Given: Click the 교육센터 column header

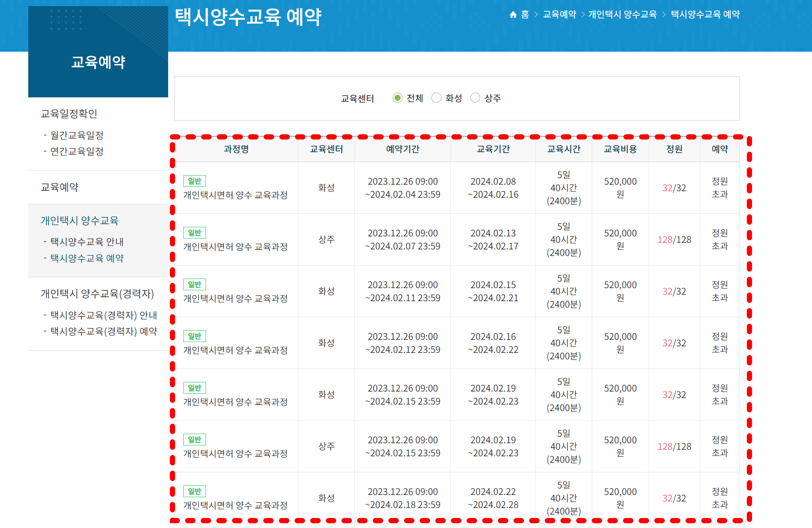Looking at the screenshot, I should 326,149.
